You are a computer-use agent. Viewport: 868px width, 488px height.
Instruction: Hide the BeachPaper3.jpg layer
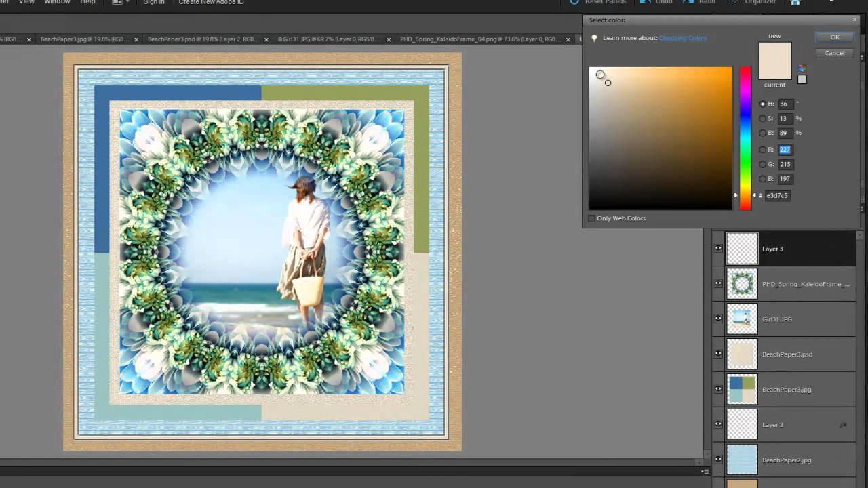pos(718,390)
